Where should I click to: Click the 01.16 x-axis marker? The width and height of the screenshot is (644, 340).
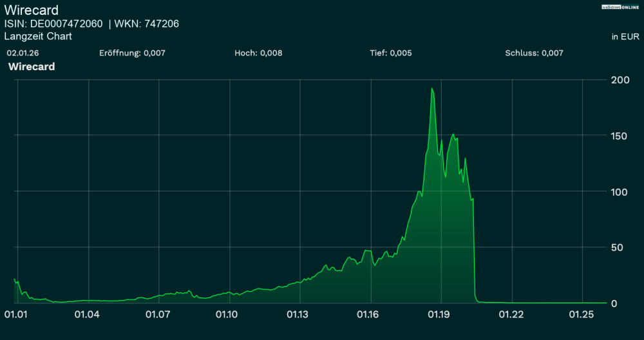370,314
